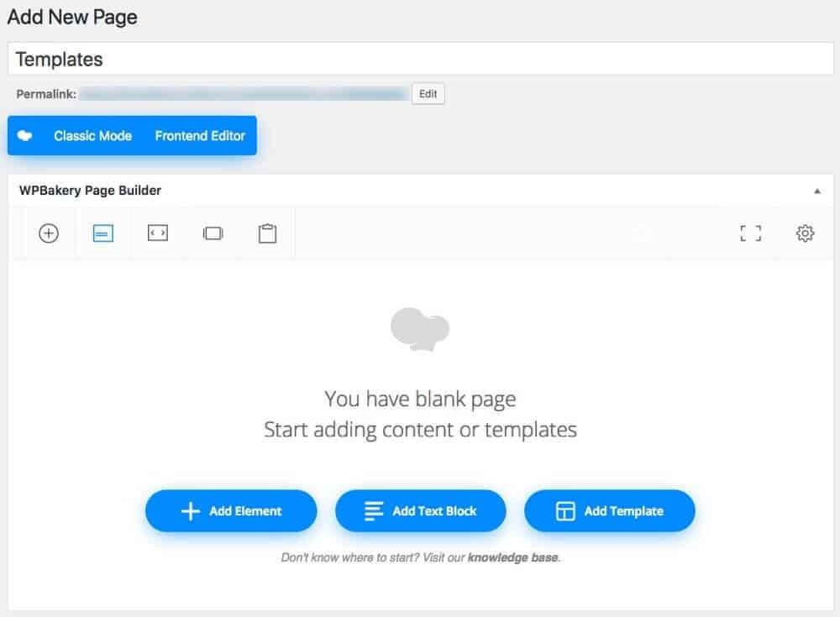Click the blurred permalink URL
Image resolution: width=840 pixels, height=617 pixels.
(244, 94)
